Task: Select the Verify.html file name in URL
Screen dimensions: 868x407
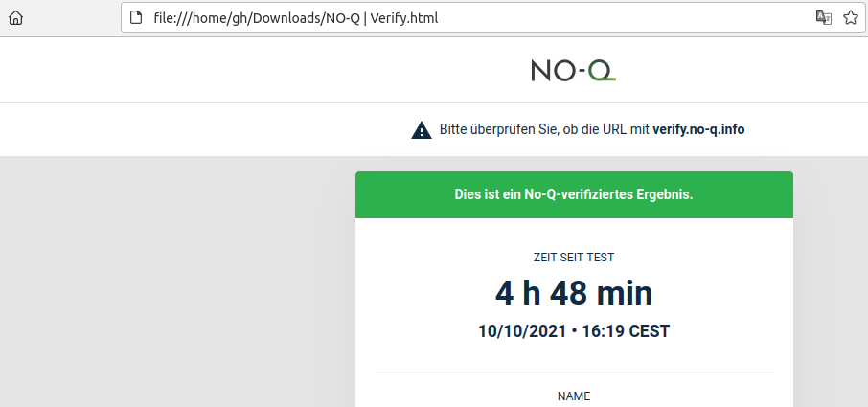Action: coord(404,18)
